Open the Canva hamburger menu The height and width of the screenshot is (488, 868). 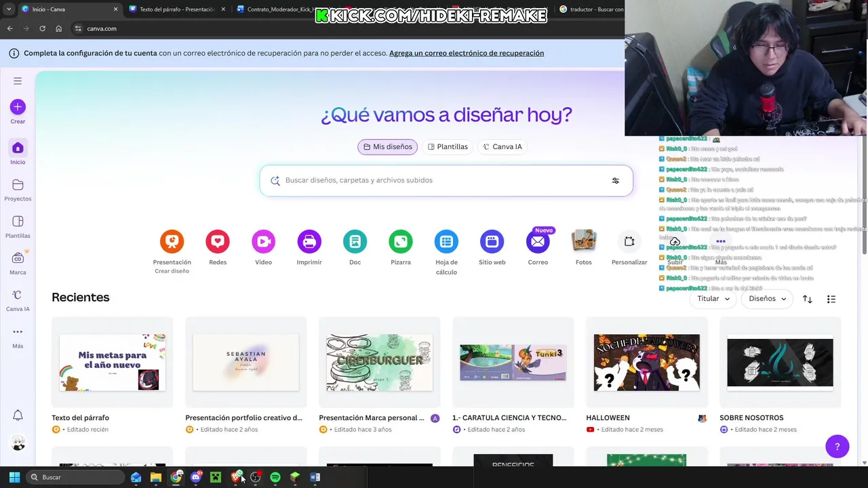18,81
